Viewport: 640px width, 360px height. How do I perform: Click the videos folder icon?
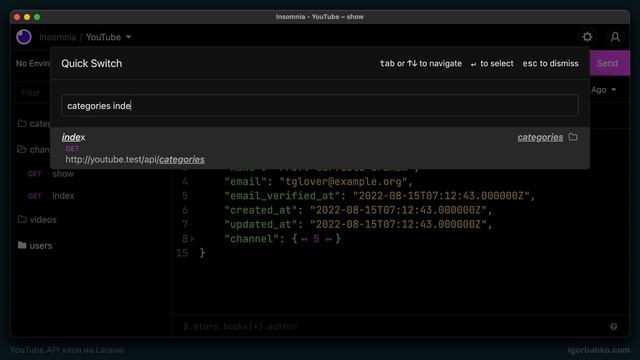[x=22, y=219]
